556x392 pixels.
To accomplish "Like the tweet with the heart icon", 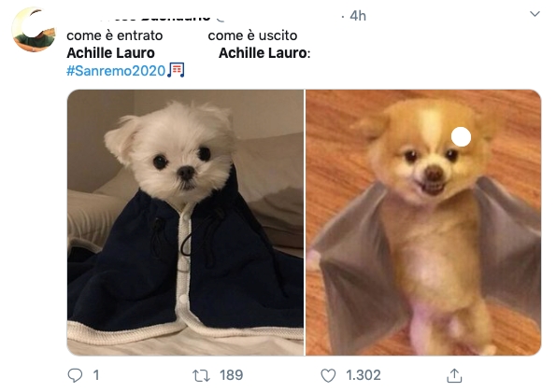I will tap(328, 375).
